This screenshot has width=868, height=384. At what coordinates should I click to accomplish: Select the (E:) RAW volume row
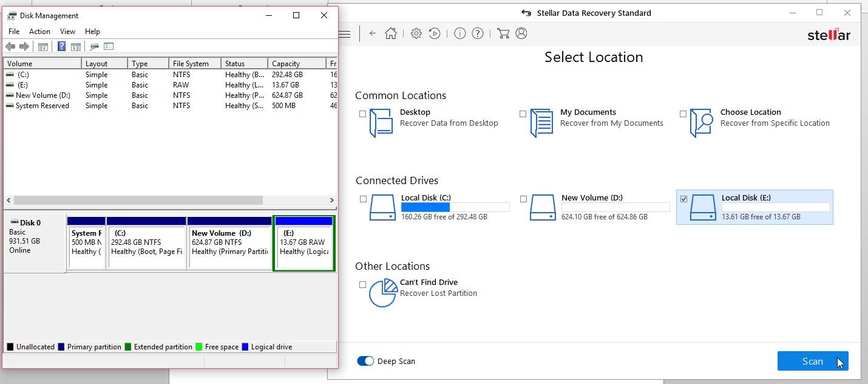(x=170, y=85)
